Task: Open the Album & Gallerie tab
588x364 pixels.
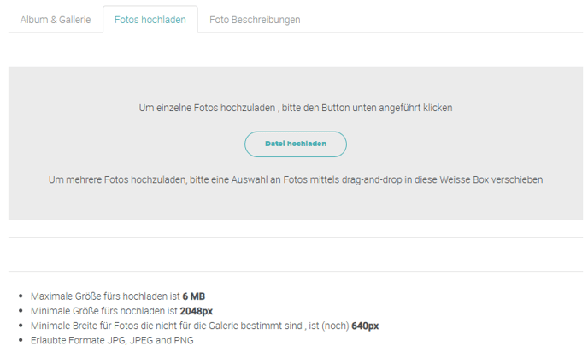Action: click(56, 20)
